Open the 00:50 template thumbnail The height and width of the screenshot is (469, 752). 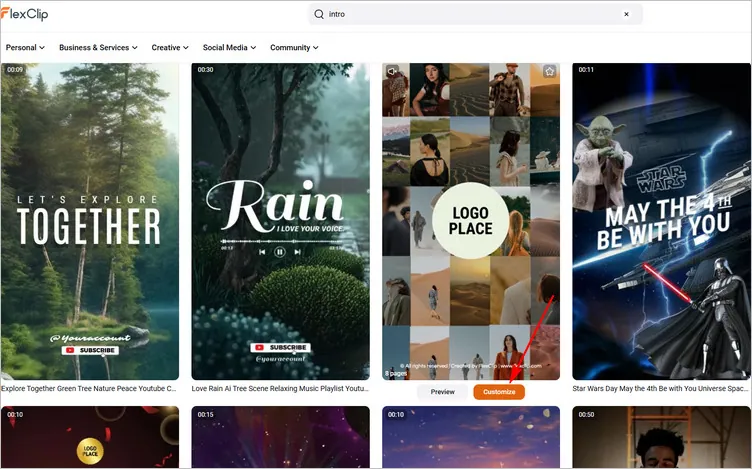click(661, 437)
